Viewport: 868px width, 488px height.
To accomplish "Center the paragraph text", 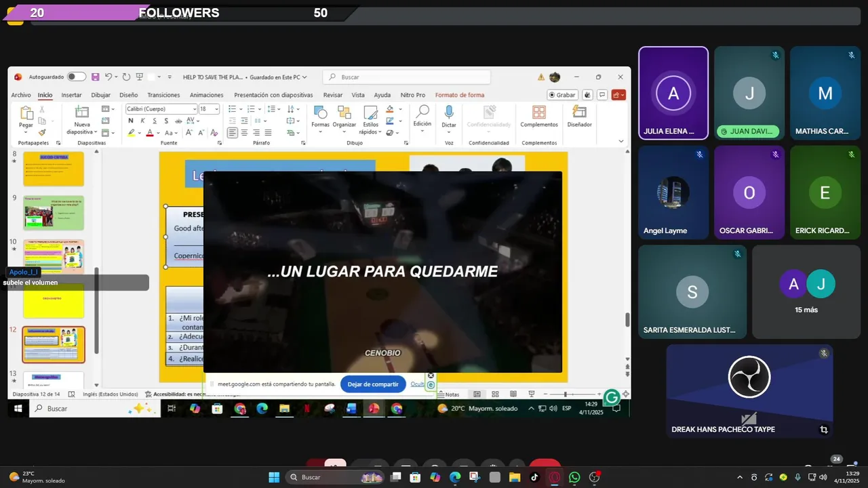I will (x=245, y=133).
